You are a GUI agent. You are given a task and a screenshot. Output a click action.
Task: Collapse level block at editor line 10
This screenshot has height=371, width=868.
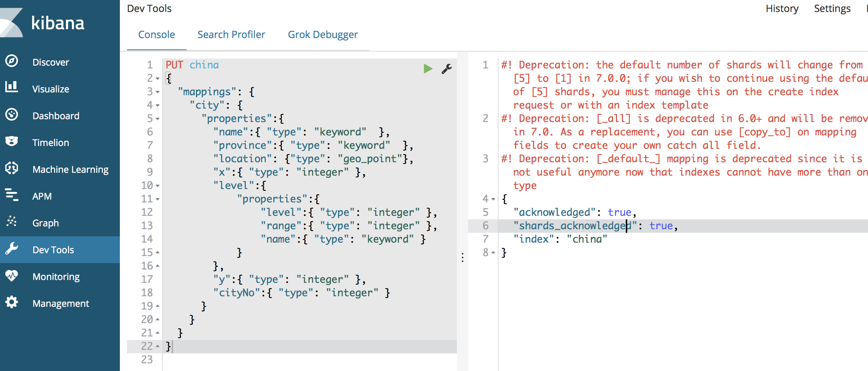pos(158,186)
